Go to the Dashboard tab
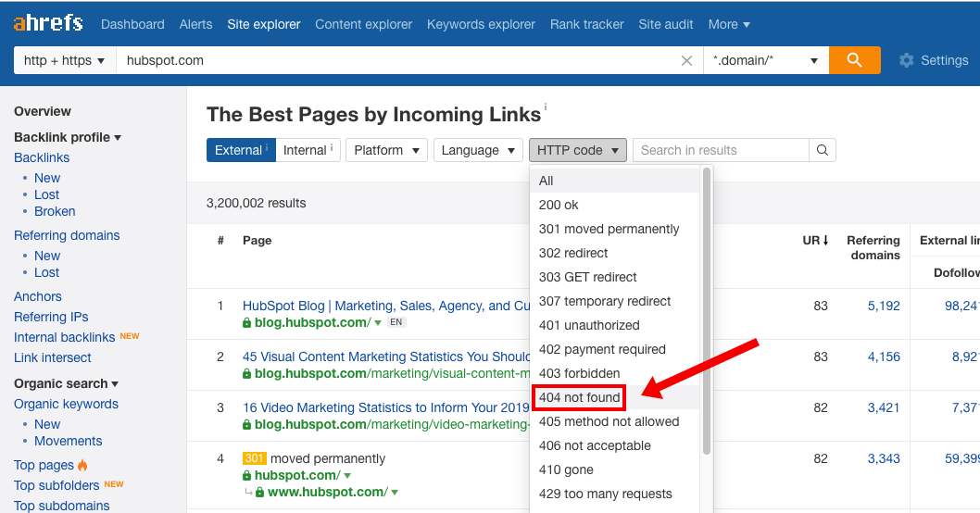 point(132,24)
